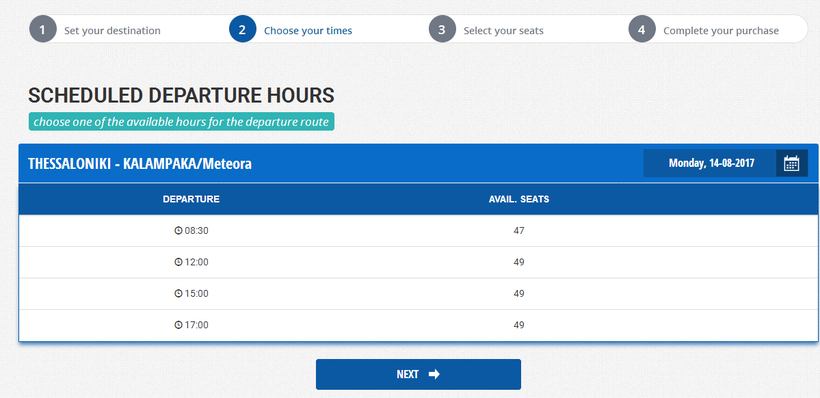Jump to Complete your purchase step
Viewport: 820px width, 398px height.
tap(721, 31)
